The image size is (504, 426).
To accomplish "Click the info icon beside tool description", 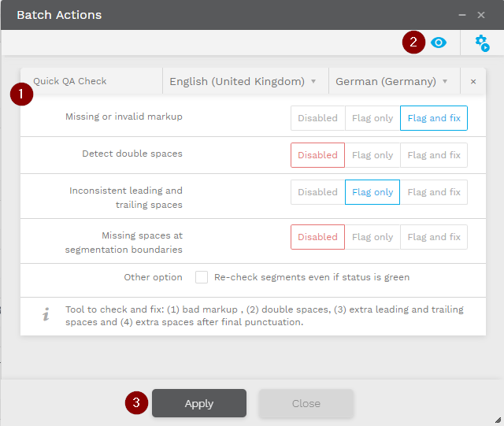I will pos(46,315).
